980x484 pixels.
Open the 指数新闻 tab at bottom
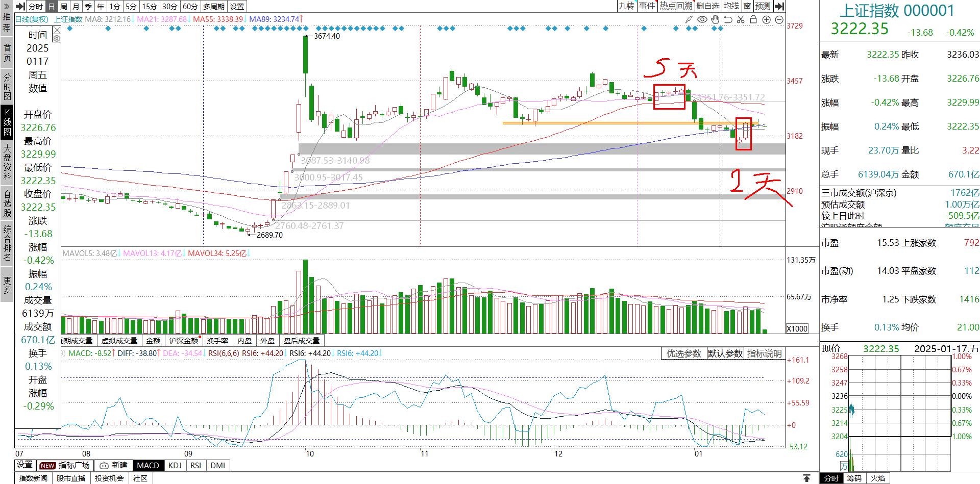coord(33,478)
